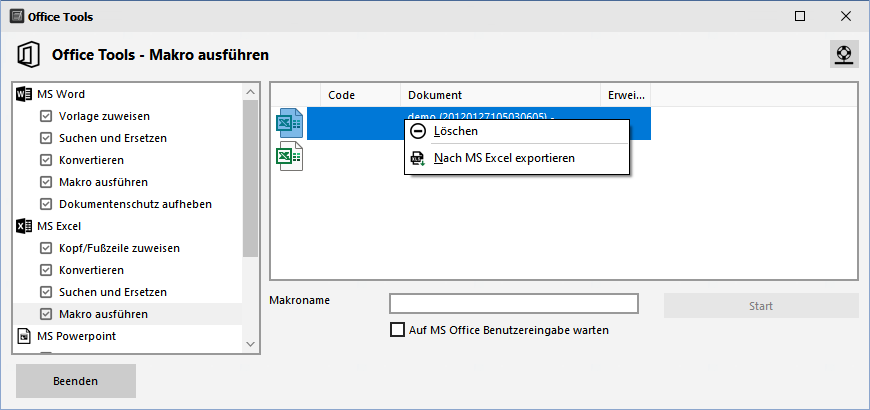
Task: Toggle checkbox for Suchen und Ersetzen under MS Excel
Action: (46, 292)
